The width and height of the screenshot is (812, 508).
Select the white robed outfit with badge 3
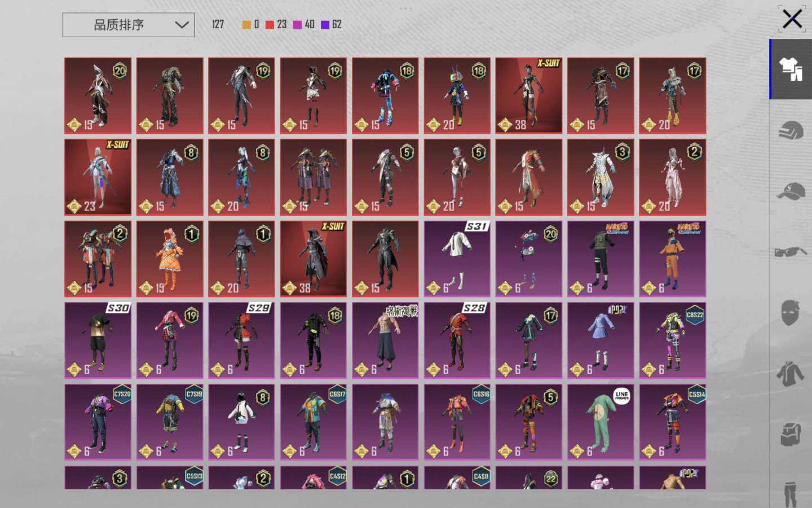pos(601,177)
